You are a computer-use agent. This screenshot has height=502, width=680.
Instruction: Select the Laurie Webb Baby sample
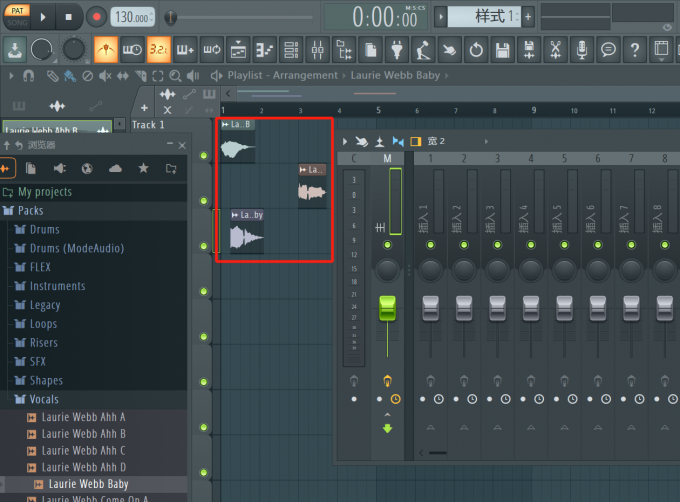[x=88, y=484]
